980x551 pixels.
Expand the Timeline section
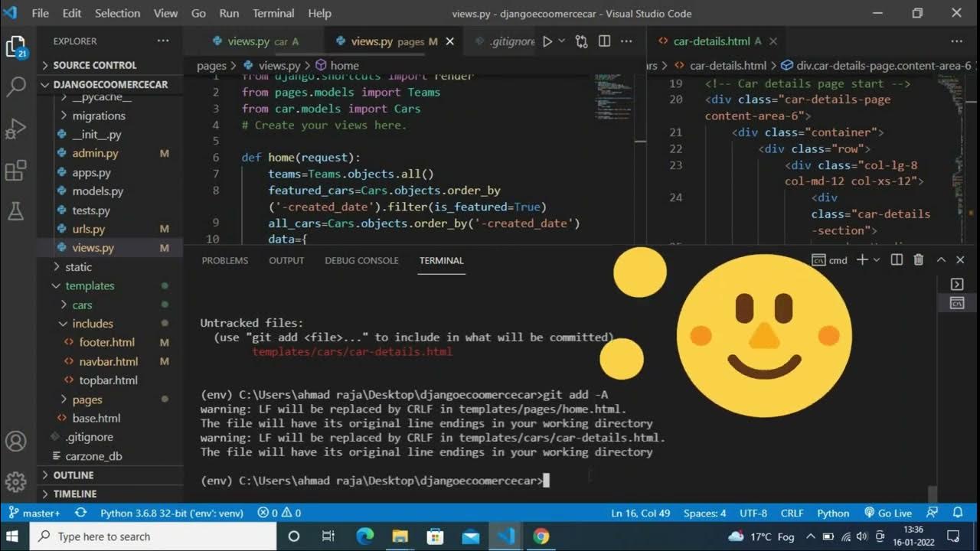[x=109, y=494]
